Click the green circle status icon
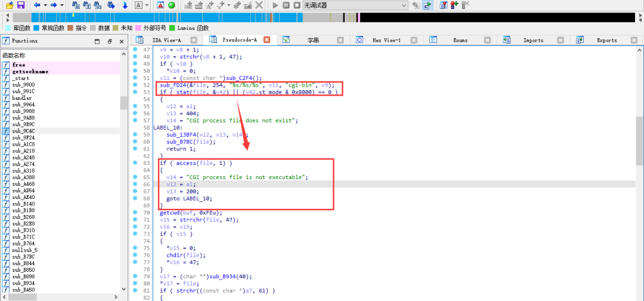 (172, 5)
